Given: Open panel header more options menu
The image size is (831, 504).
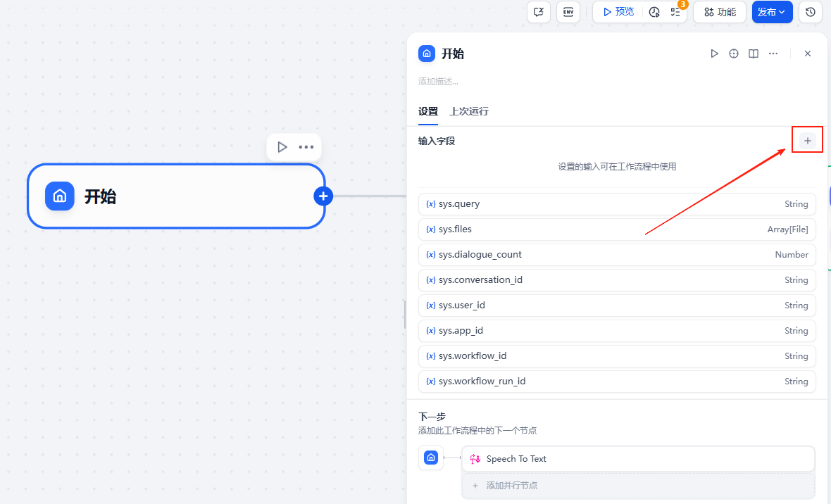Looking at the screenshot, I should 773,53.
